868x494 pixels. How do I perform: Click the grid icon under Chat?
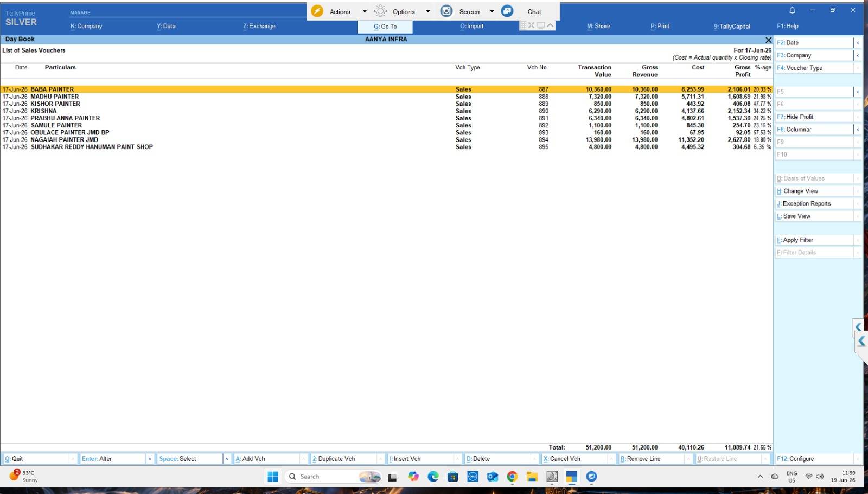(523, 25)
